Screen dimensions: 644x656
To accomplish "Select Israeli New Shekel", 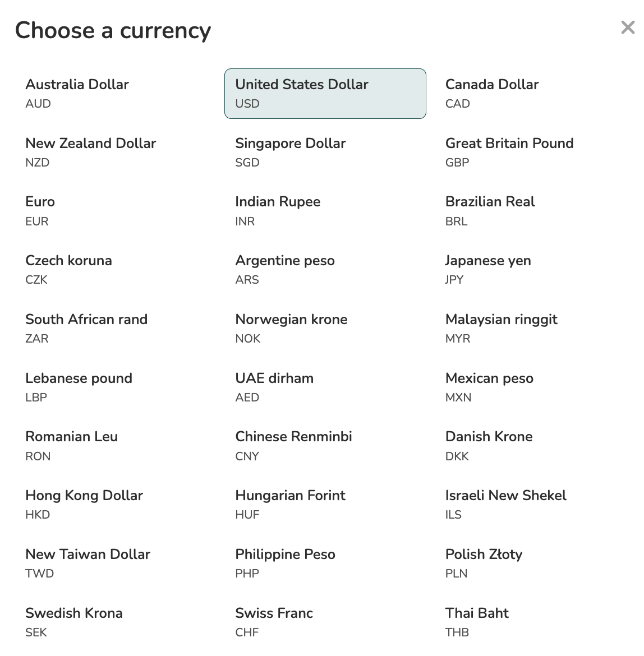I will pyautogui.click(x=505, y=504).
